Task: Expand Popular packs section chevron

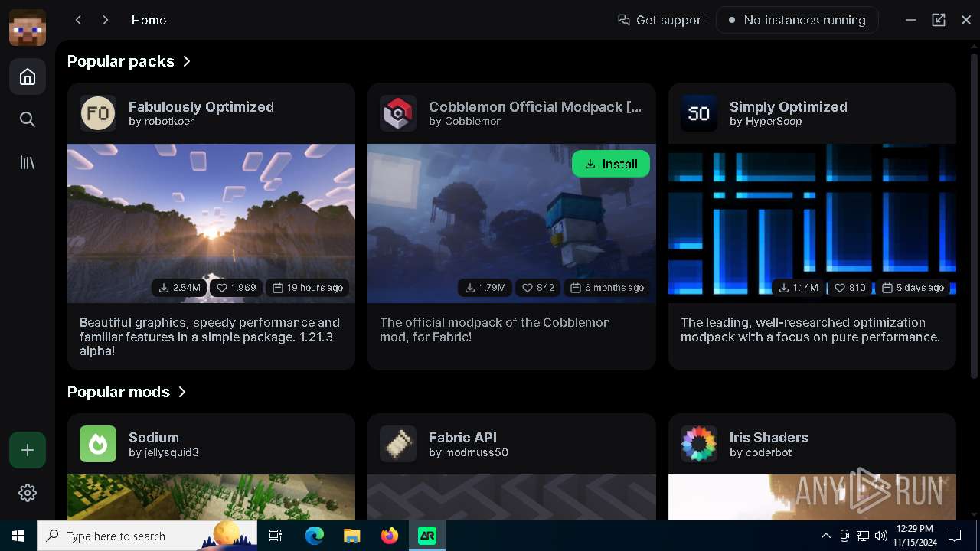Action: click(x=187, y=61)
